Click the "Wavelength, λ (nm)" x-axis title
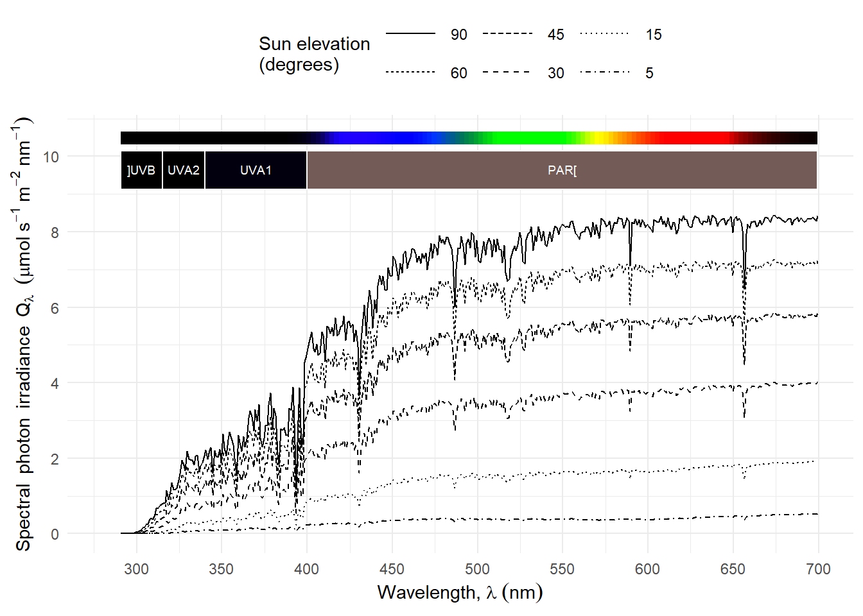Viewport: 863px width, 616px height. 460,592
